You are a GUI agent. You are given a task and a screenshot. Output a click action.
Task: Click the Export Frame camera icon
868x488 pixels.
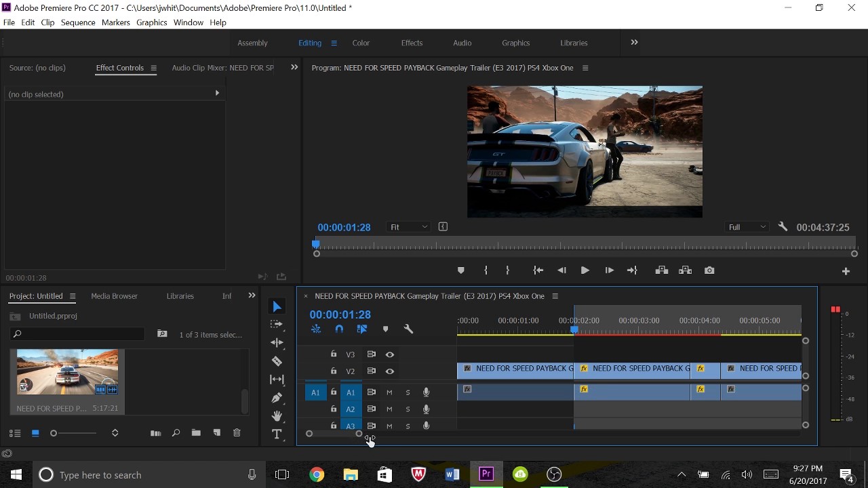pyautogui.click(x=709, y=270)
